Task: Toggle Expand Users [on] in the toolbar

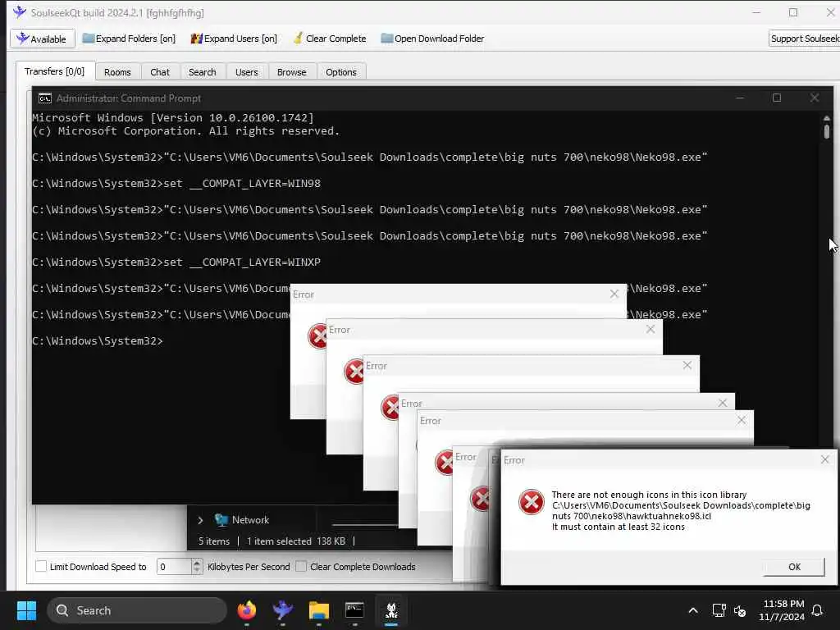Action: 234,39
